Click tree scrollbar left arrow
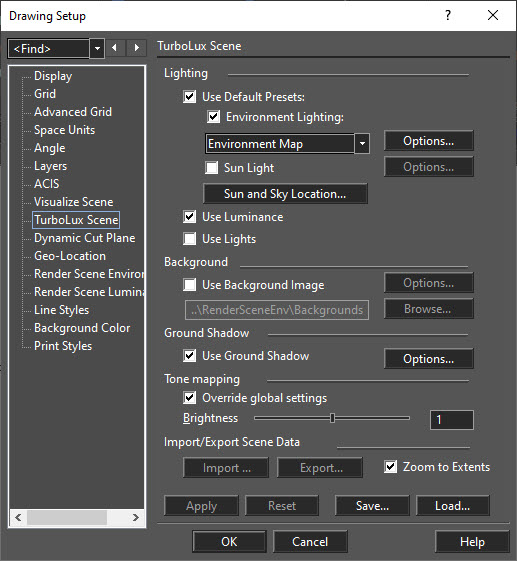The height and width of the screenshot is (561, 517). point(18,517)
